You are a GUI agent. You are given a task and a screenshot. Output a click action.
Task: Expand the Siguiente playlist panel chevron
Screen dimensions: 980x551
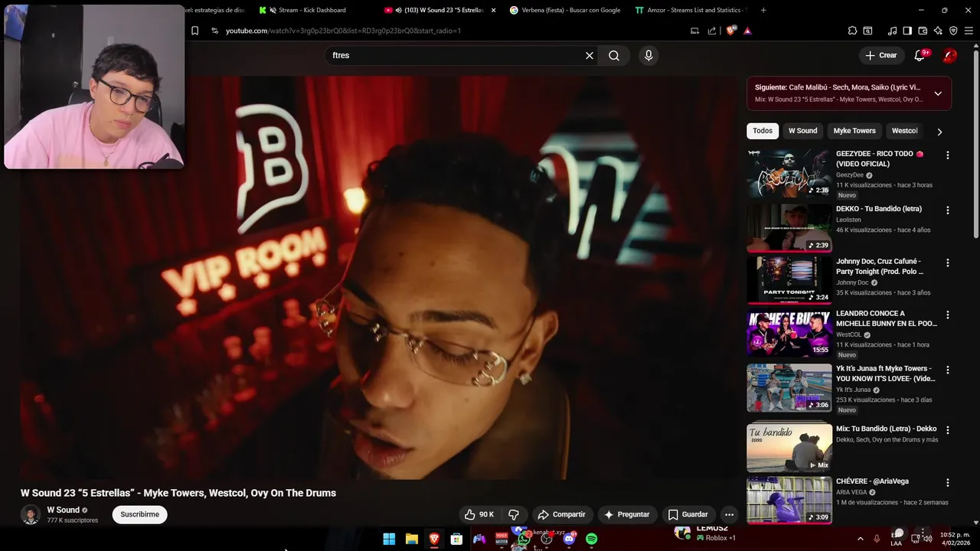[x=938, y=93]
